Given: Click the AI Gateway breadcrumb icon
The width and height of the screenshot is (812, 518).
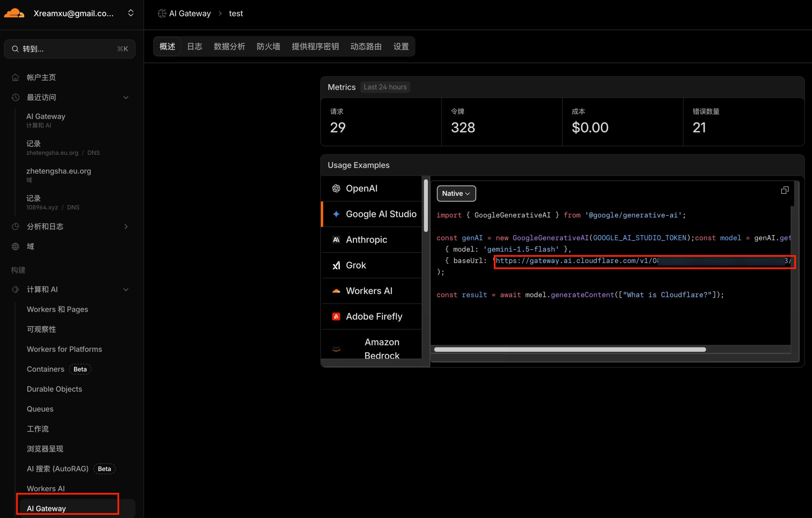Looking at the screenshot, I should click(x=162, y=13).
